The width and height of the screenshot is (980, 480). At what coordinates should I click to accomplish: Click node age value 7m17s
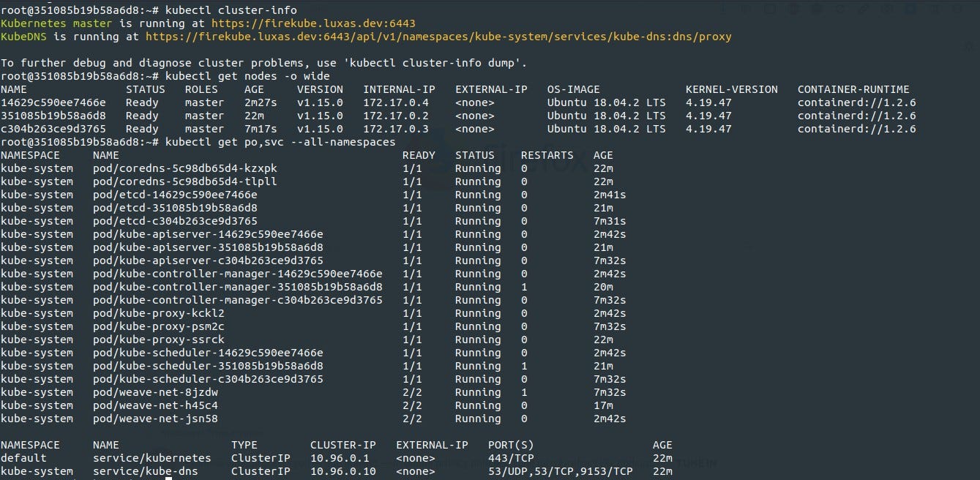click(261, 129)
